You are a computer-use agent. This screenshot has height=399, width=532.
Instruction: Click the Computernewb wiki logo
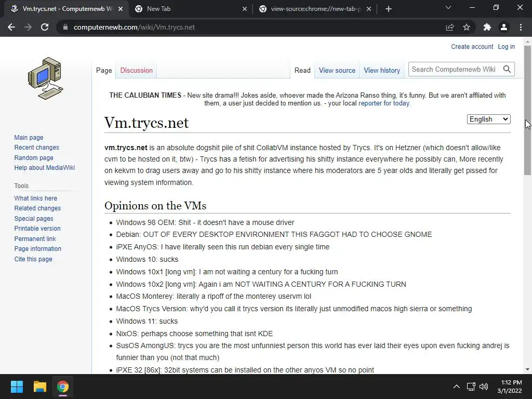tap(46, 78)
